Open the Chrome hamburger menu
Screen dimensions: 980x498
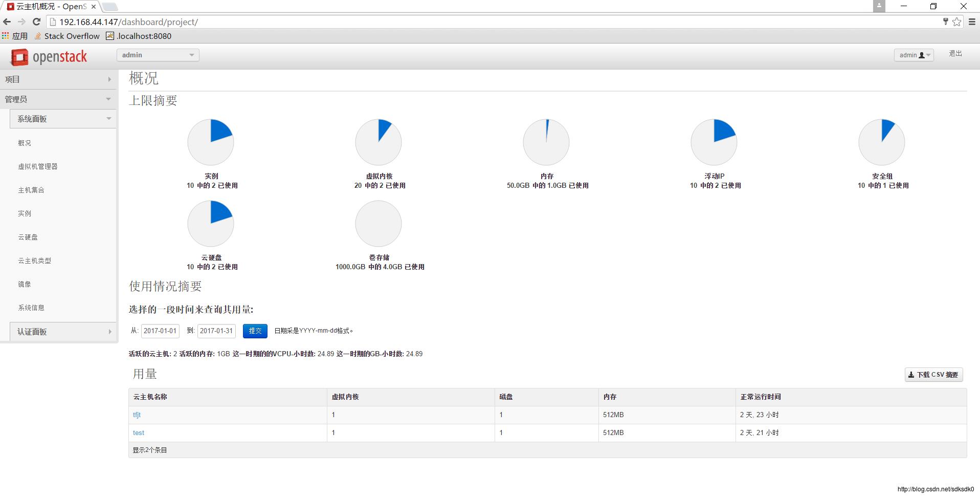point(972,21)
